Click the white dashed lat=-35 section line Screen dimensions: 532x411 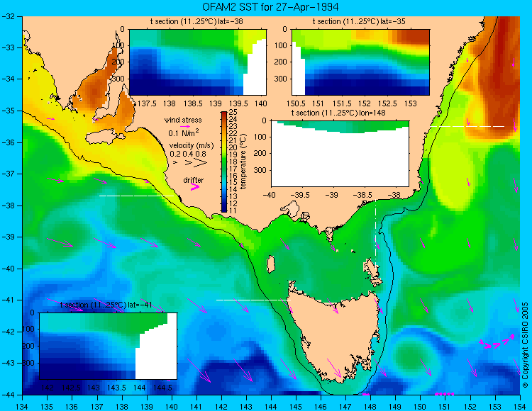(x=467, y=126)
